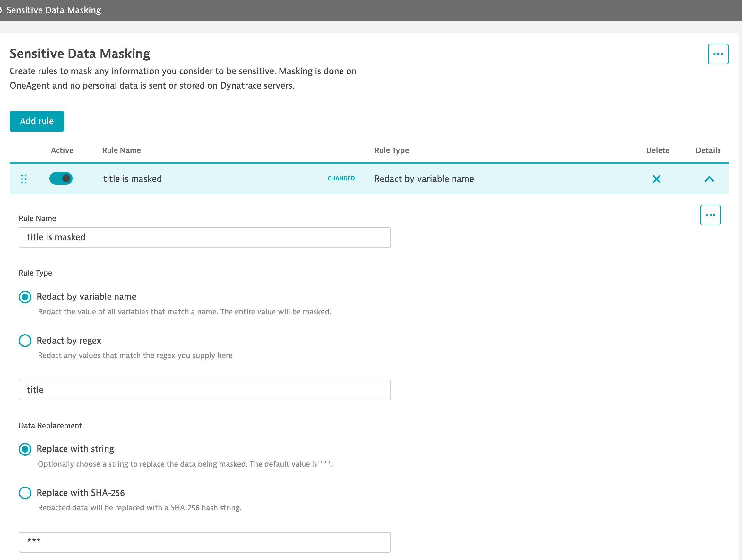Image resolution: width=742 pixels, height=560 pixels.
Task: Click into the Rule Name input field
Action: pos(204,237)
